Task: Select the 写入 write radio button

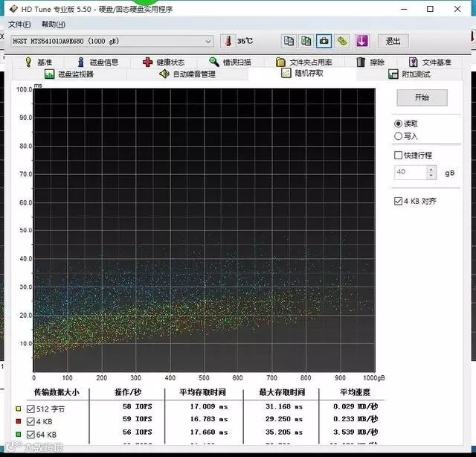Action: (x=399, y=136)
